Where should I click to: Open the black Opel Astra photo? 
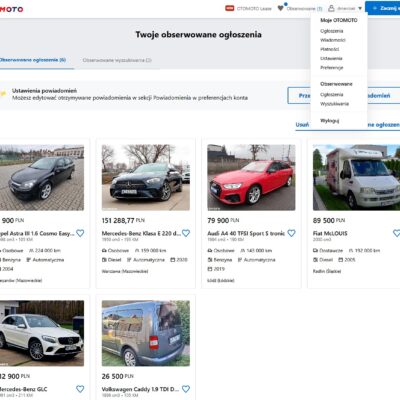(42, 177)
